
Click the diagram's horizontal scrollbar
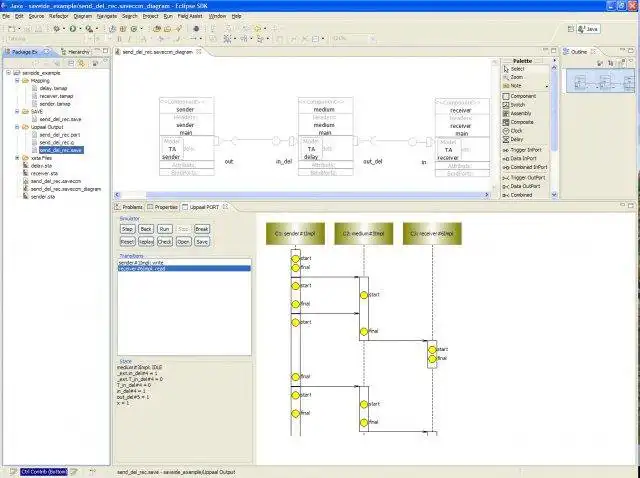pos(302,195)
